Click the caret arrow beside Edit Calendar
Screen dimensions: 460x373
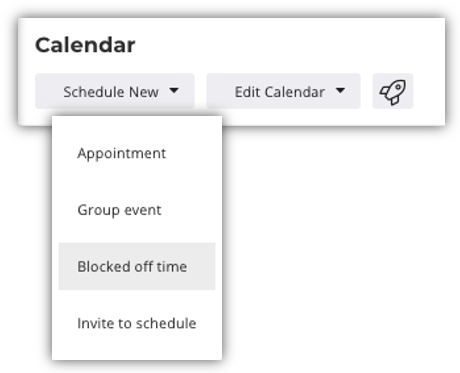click(340, 90)
